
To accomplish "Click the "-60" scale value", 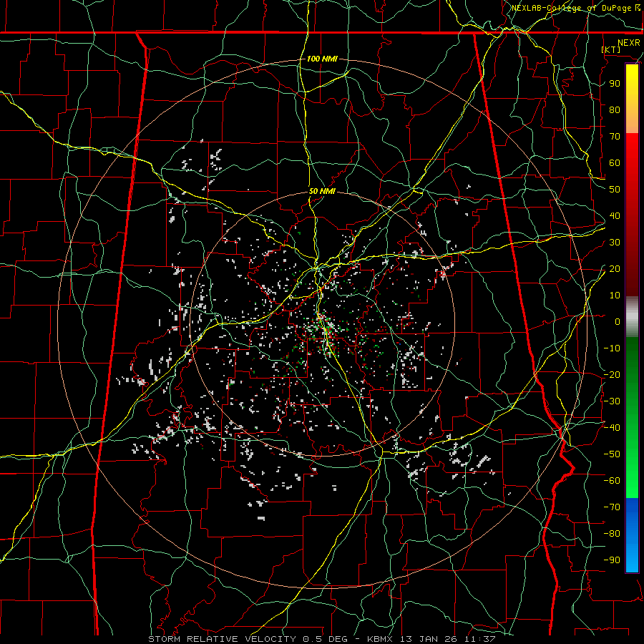I will (612, 481).
